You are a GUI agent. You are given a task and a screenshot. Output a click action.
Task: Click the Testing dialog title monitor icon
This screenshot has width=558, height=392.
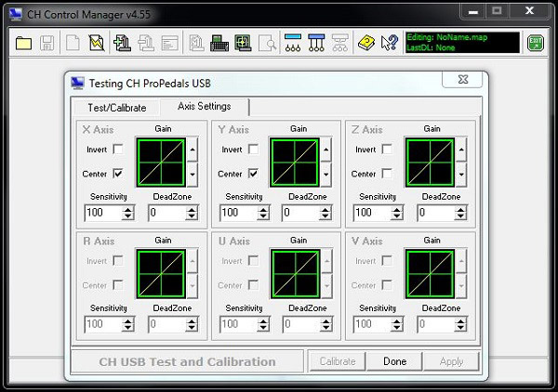[x=77, y=83]
